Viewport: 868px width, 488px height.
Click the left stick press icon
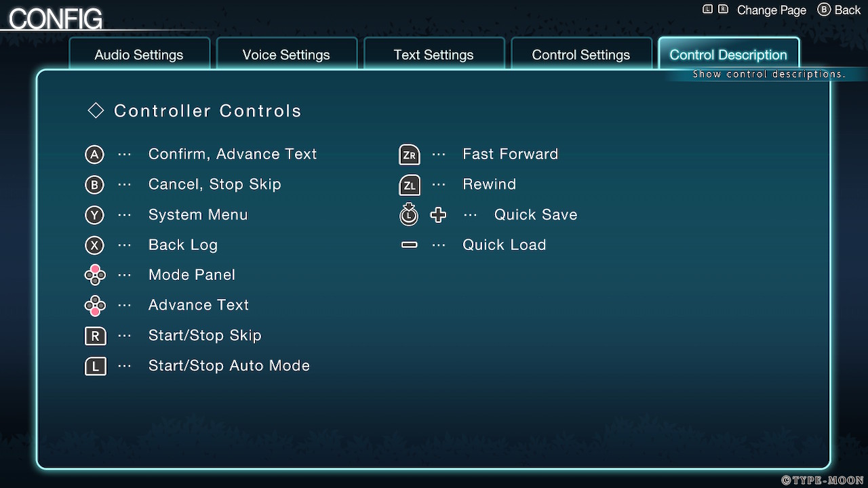click(408, 214)
